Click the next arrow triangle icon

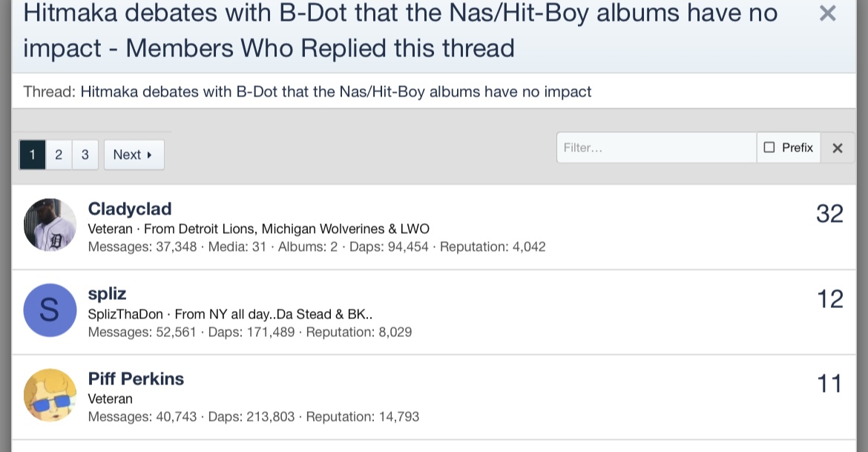point(149,155)
